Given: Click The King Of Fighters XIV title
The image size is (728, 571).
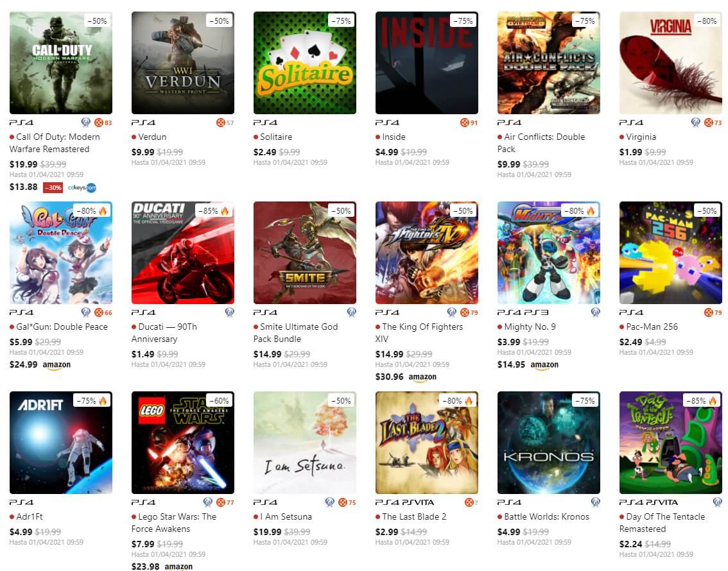Looking at the screenshot, I should 419,332.
